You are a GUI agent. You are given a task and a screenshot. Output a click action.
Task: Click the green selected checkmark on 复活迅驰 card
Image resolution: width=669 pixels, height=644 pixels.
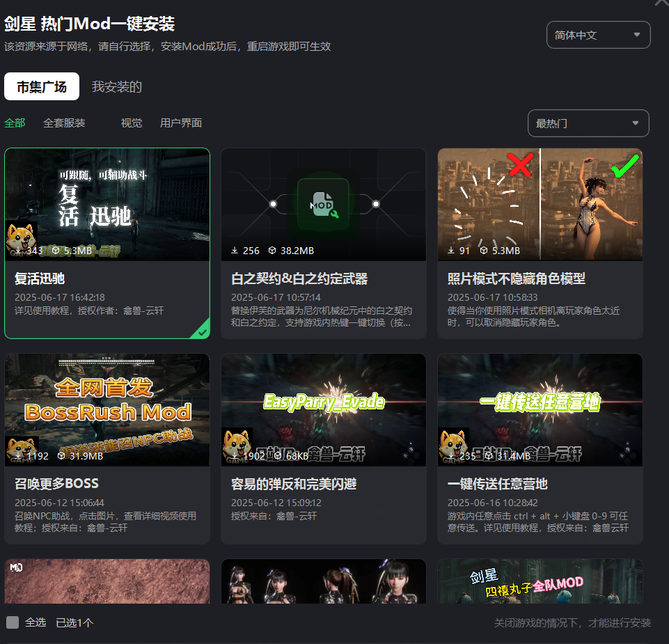coord(203,331)
